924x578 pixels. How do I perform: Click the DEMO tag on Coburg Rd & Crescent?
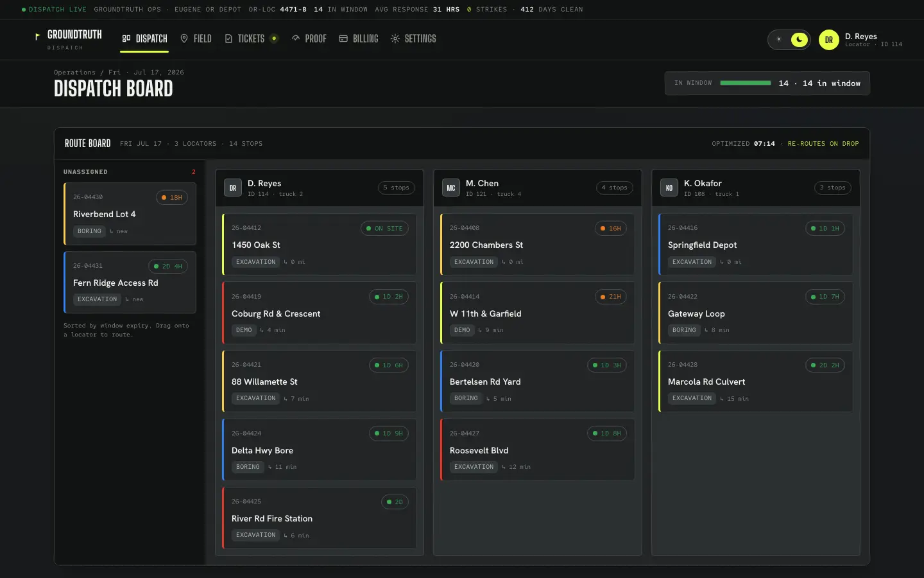[244, 330]
